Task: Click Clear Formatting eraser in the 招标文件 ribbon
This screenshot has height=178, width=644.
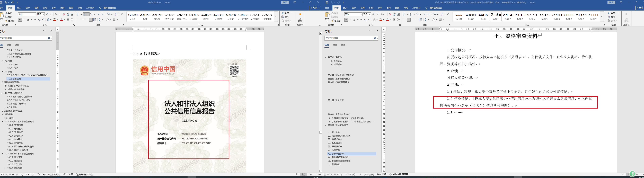Action: pos(390,14)
